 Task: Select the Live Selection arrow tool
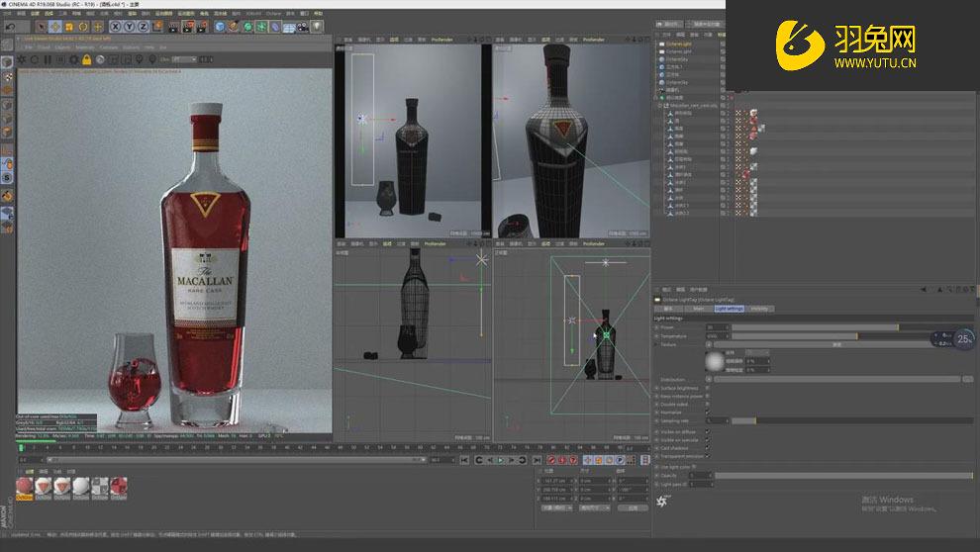pos(42,27)
